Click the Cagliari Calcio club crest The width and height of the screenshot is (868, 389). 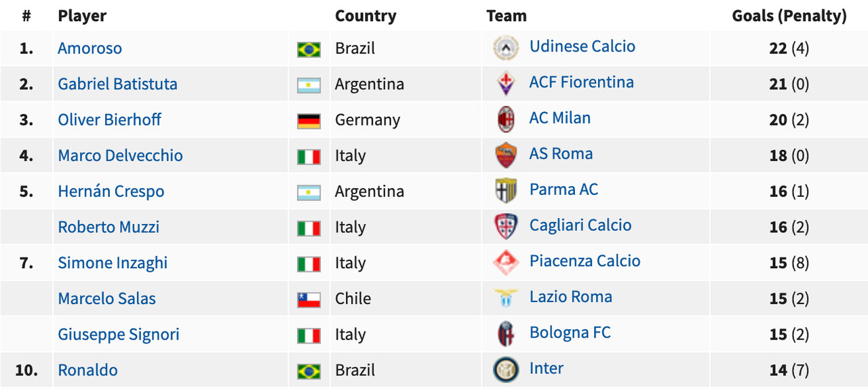[x=506, y=227]
